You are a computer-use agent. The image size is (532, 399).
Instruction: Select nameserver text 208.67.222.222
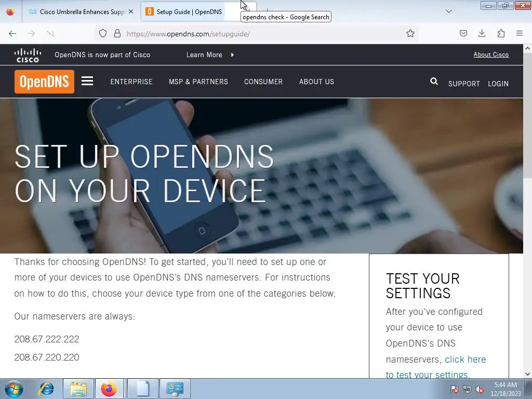[47, 339]
